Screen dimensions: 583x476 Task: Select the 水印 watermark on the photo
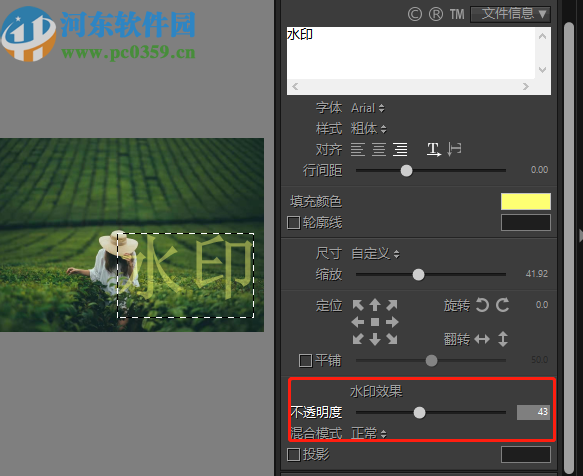click(186, 276)
